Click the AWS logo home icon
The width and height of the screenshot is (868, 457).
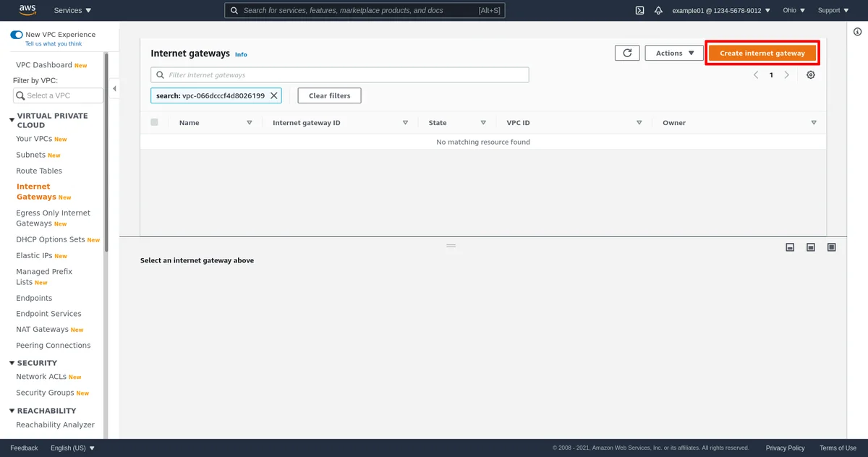tap(27, 10)
